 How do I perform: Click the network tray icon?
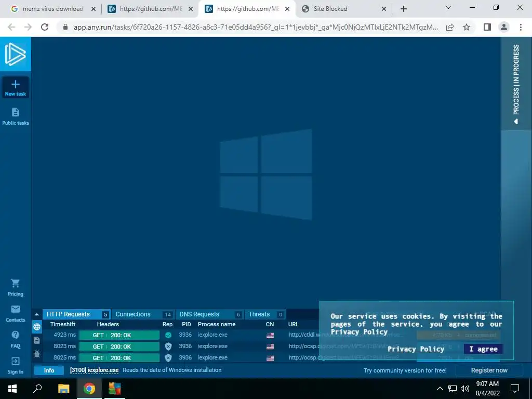click(453, 389)
